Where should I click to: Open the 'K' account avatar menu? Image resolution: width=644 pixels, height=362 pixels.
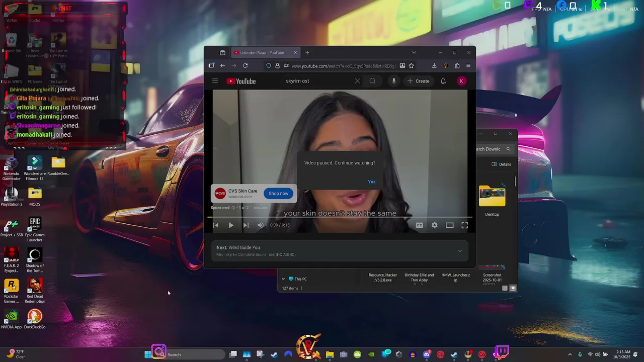(x=461, y=81)
